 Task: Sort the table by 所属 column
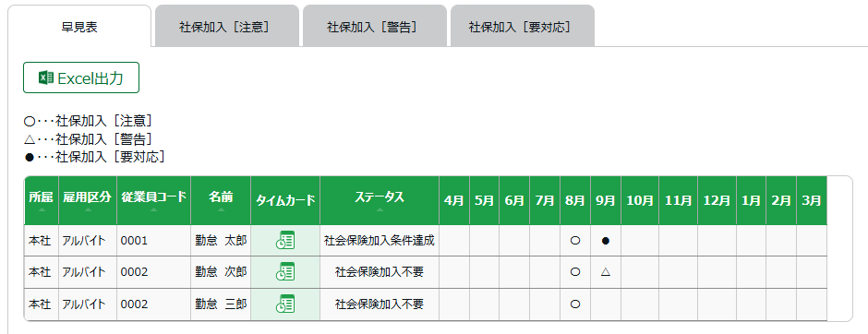pos(41,201)
